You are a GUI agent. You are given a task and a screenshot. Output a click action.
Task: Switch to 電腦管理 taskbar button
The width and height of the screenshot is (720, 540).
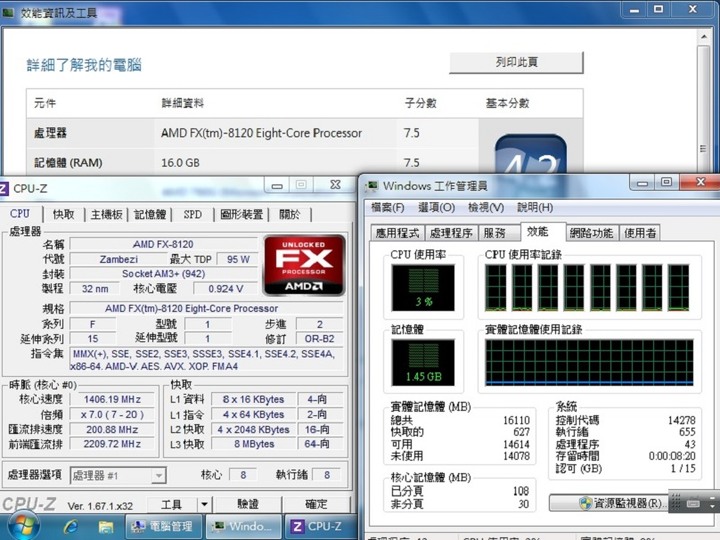coord(163,526)
